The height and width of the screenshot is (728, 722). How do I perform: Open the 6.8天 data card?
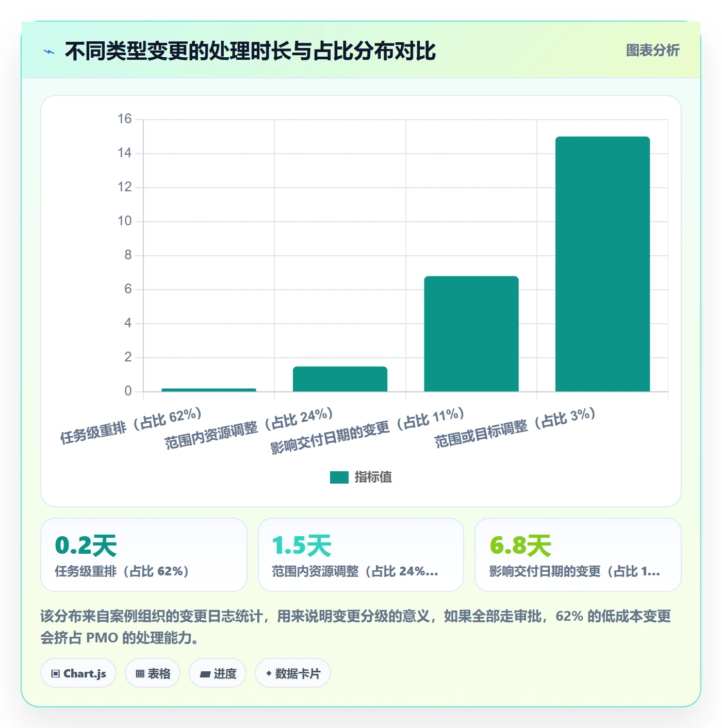tap(578, 555)
